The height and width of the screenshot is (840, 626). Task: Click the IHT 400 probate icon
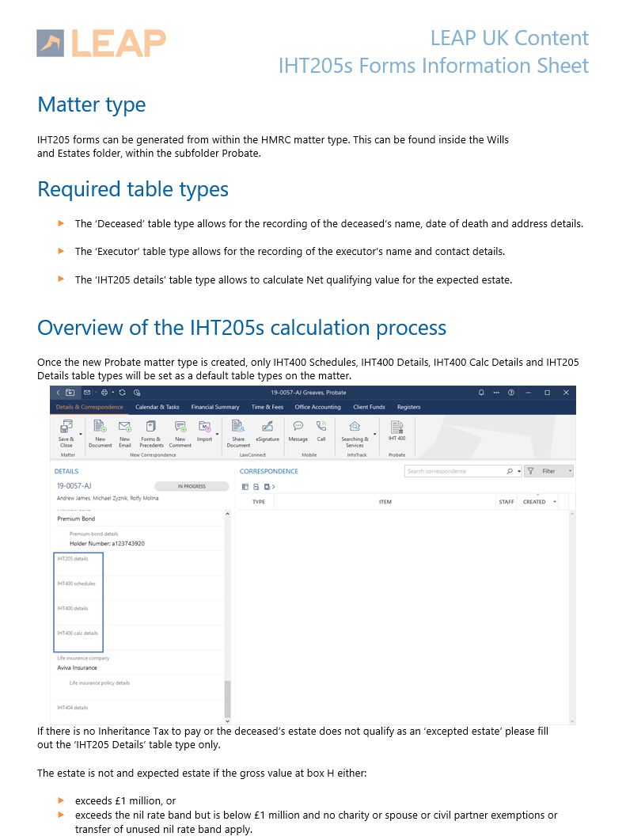(396, 428)
